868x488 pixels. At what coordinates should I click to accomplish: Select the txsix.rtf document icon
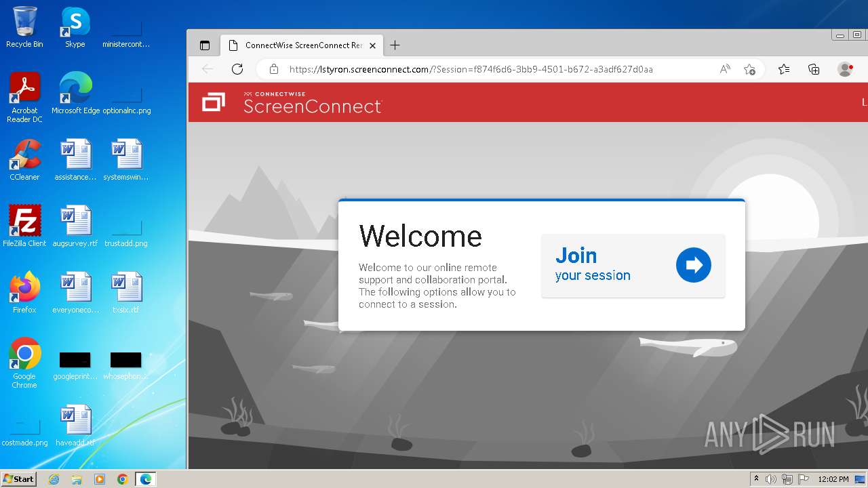[x=126, y=293]
